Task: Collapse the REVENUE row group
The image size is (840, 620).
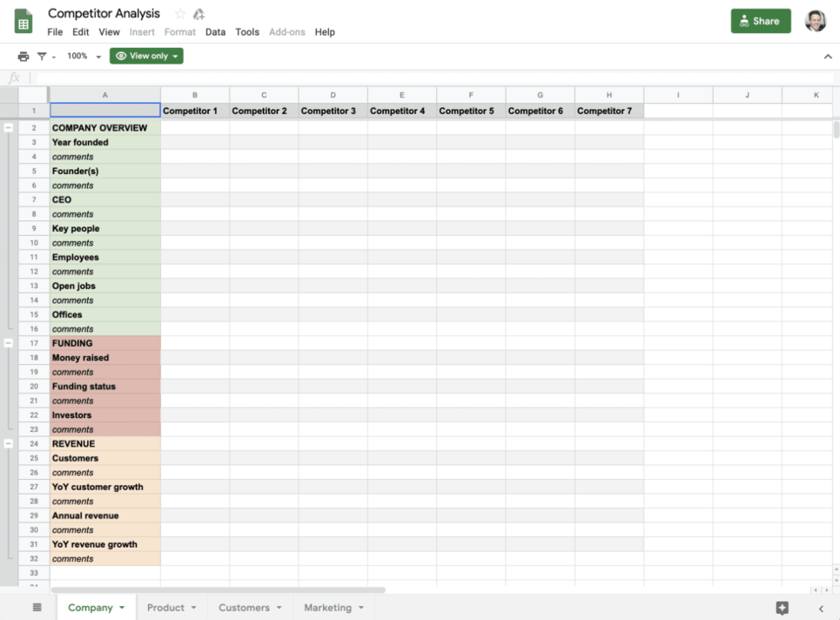Action: (x=8, y=443)
